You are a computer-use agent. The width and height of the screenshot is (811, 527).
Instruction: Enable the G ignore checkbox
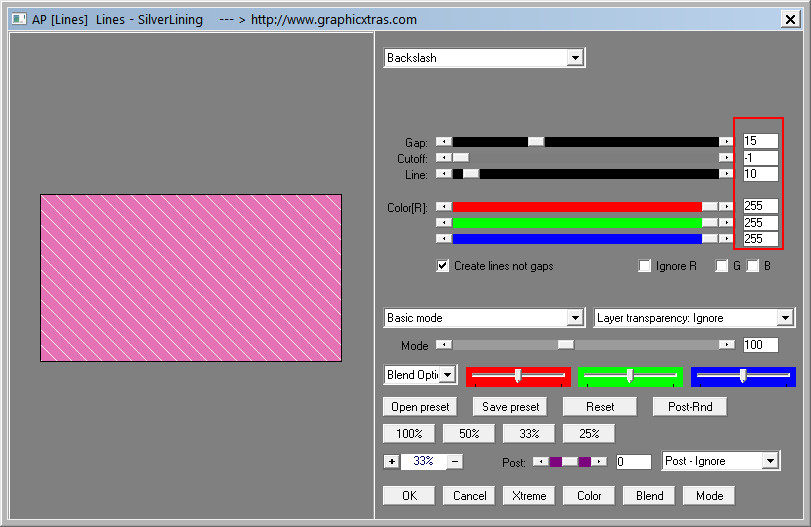(x=721, y=266)
